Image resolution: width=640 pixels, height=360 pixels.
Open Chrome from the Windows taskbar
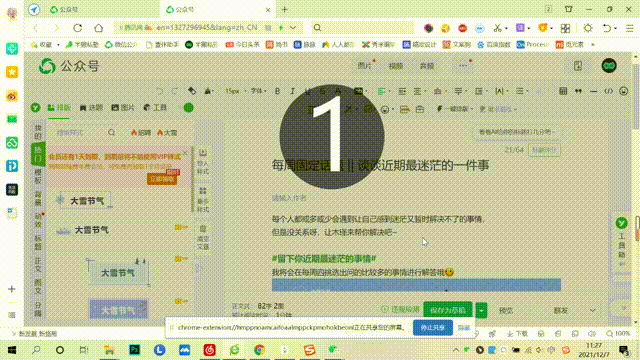point(259,350)
